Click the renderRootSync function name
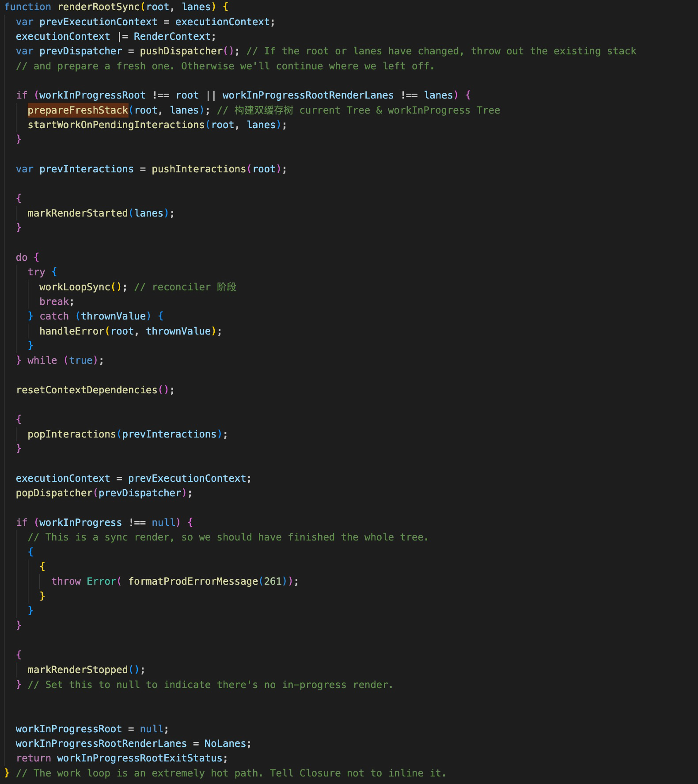 [x=99, y=7]
